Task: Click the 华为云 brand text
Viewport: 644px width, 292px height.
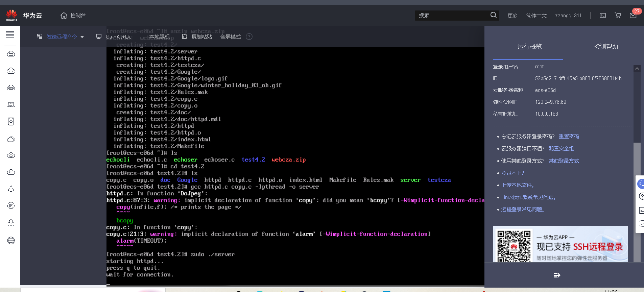Action: click(x=32, y=16)
